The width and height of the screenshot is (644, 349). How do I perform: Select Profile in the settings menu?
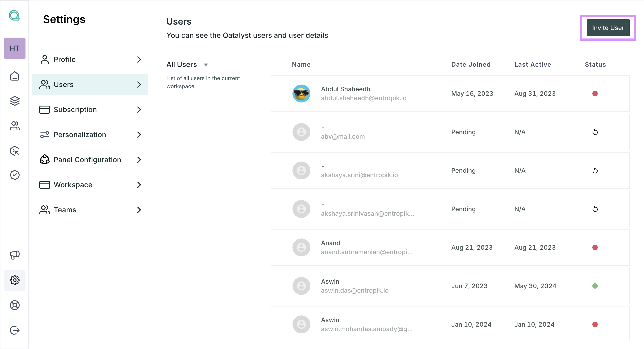tap(90, 60)
